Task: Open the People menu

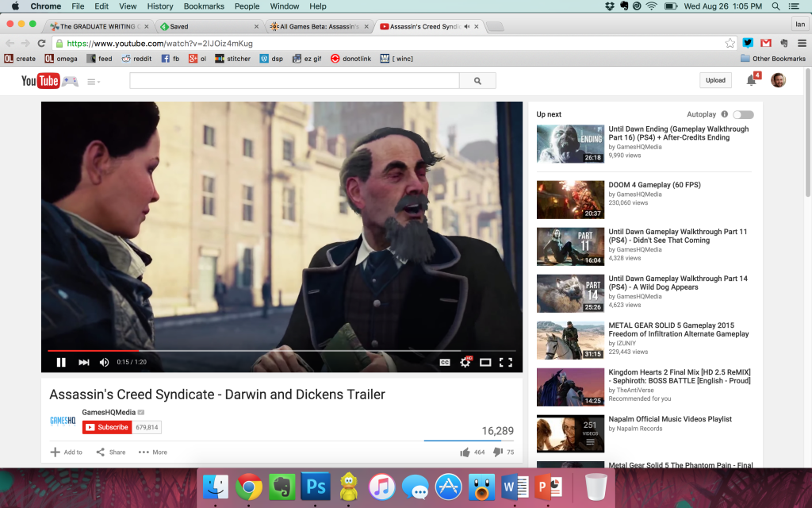Action: pos(247,6)
